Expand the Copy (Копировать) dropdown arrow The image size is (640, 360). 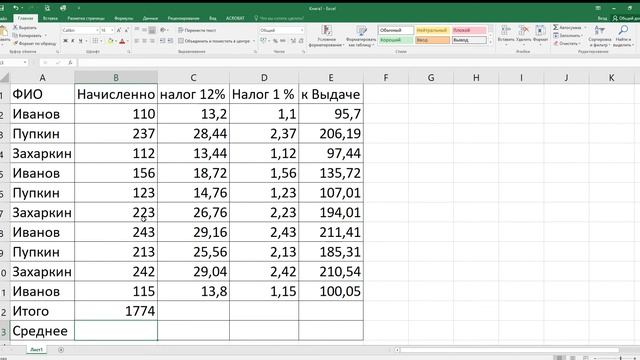click(45, 36)
